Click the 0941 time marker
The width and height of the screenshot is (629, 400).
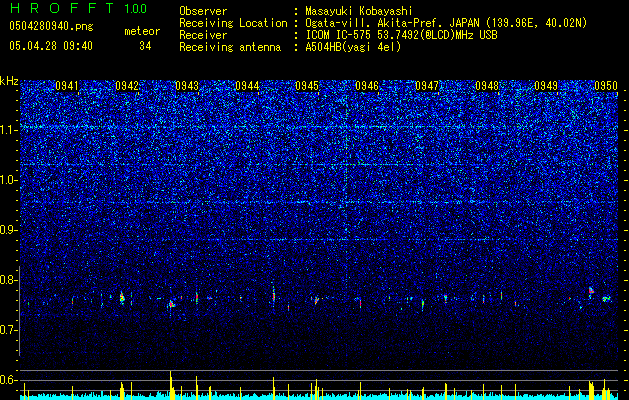click(67, 86)
